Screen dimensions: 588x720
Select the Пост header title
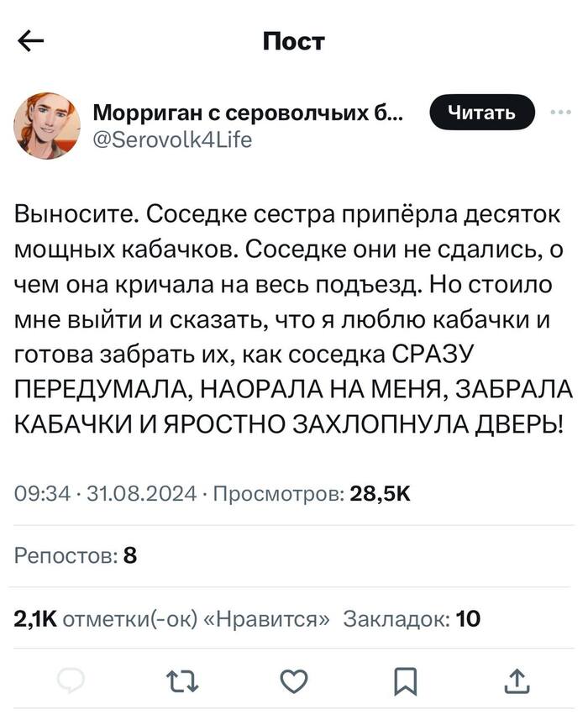point(294,41)
